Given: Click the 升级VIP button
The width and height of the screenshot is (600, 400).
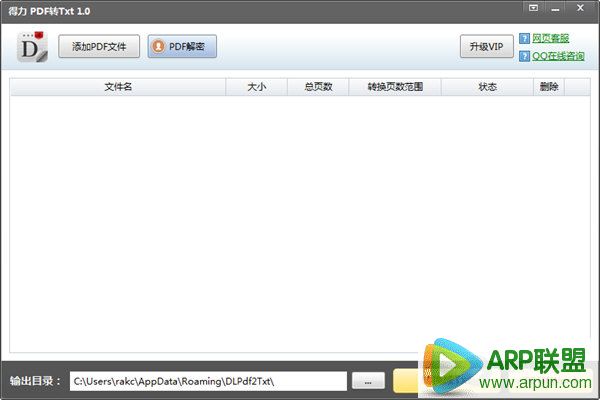Looking at the screenshot, I should 487,46.
